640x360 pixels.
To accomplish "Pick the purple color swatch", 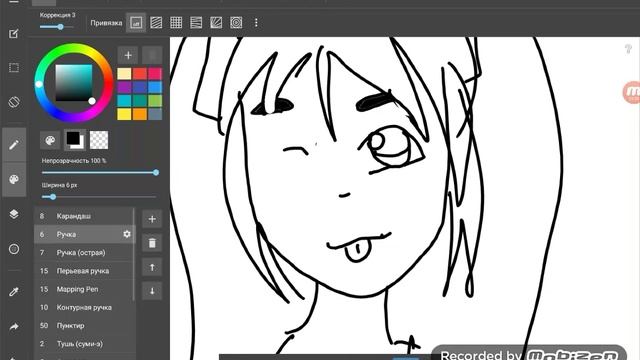I will click(x=124, y=87).
